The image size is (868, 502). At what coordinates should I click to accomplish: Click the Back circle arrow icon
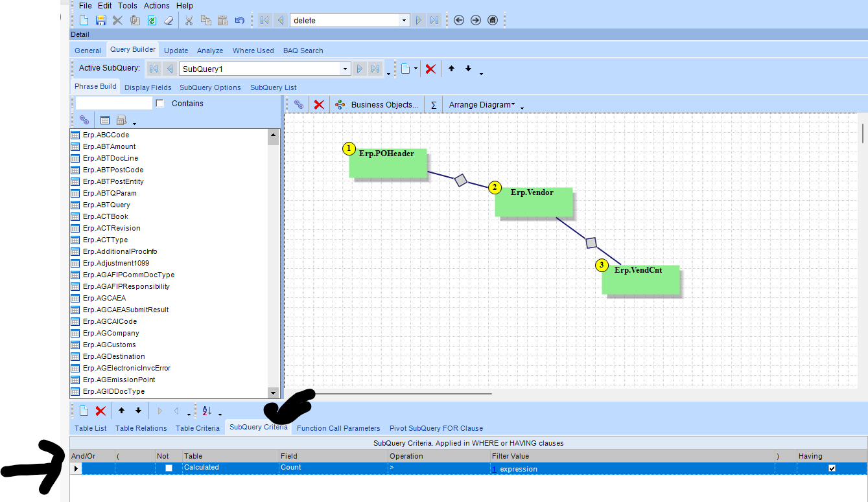click(x=459, y=21)
